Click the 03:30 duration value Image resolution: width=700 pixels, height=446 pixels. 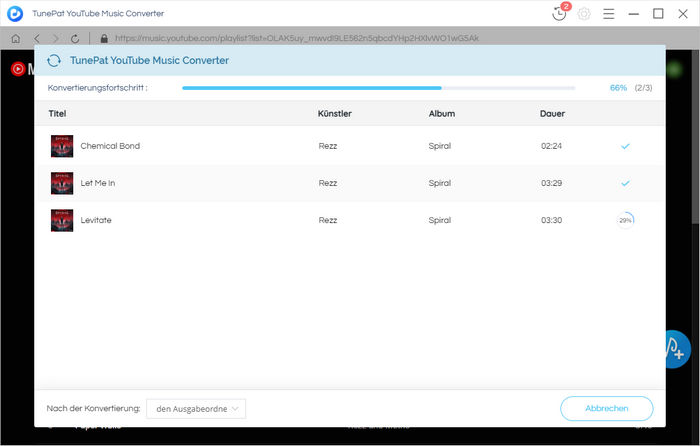pyautogui.click(x=551, y=220)
